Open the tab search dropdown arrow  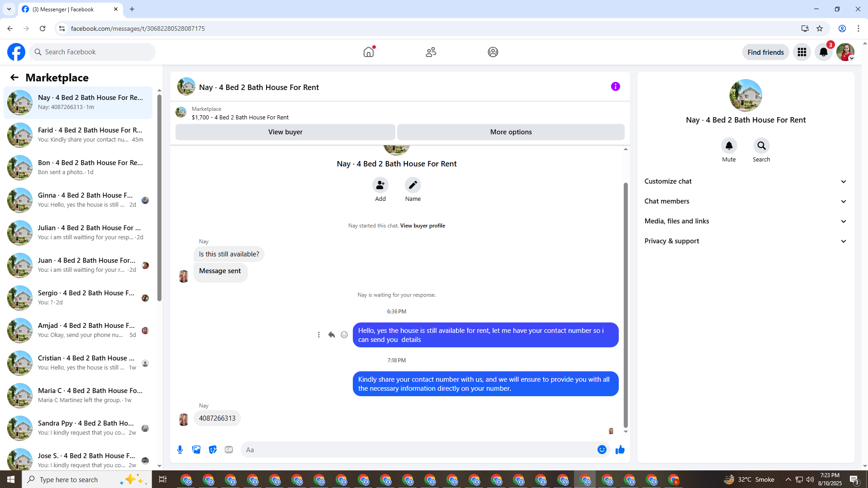coord(9,9)
